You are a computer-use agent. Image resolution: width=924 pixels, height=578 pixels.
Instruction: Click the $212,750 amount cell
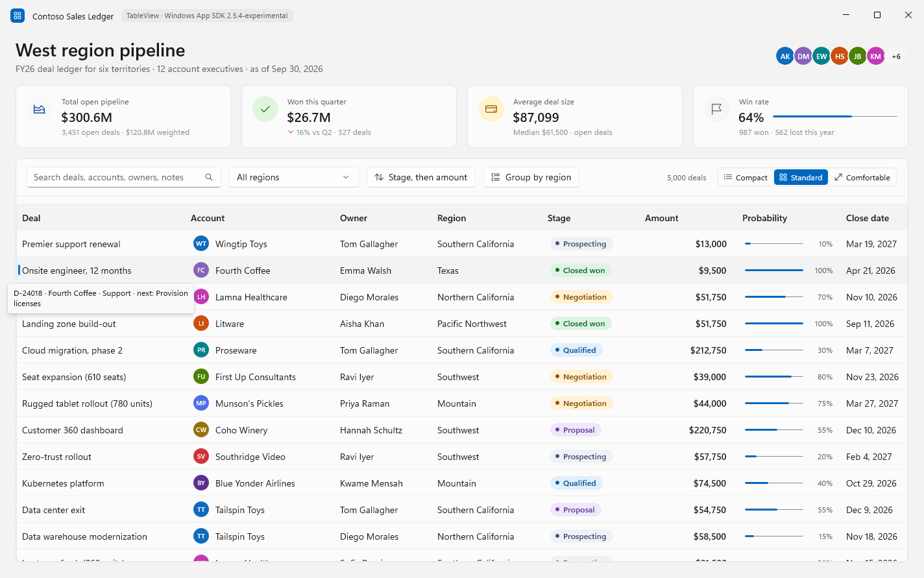[x=709, y=350]
